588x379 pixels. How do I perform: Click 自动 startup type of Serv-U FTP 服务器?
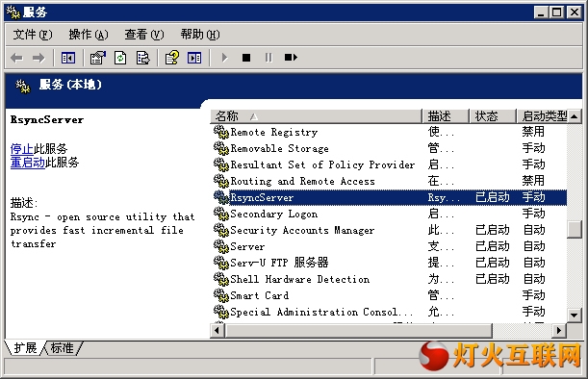[x=534, y=263]
